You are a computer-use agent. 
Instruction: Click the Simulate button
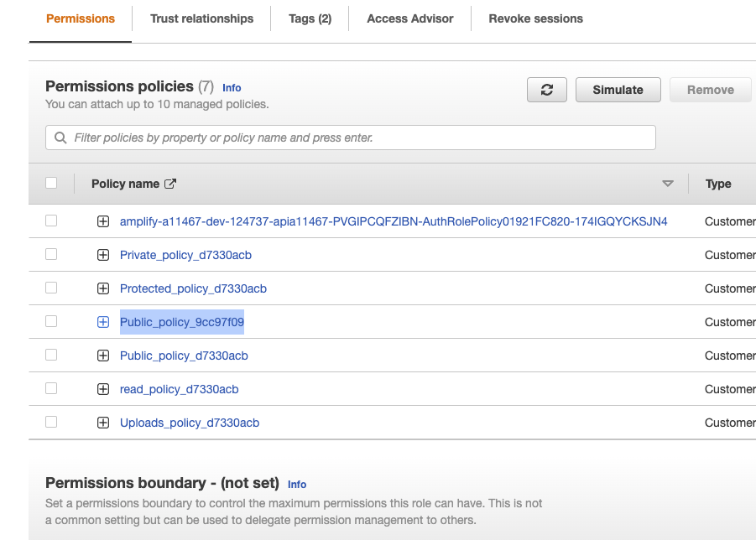(618, 90)
